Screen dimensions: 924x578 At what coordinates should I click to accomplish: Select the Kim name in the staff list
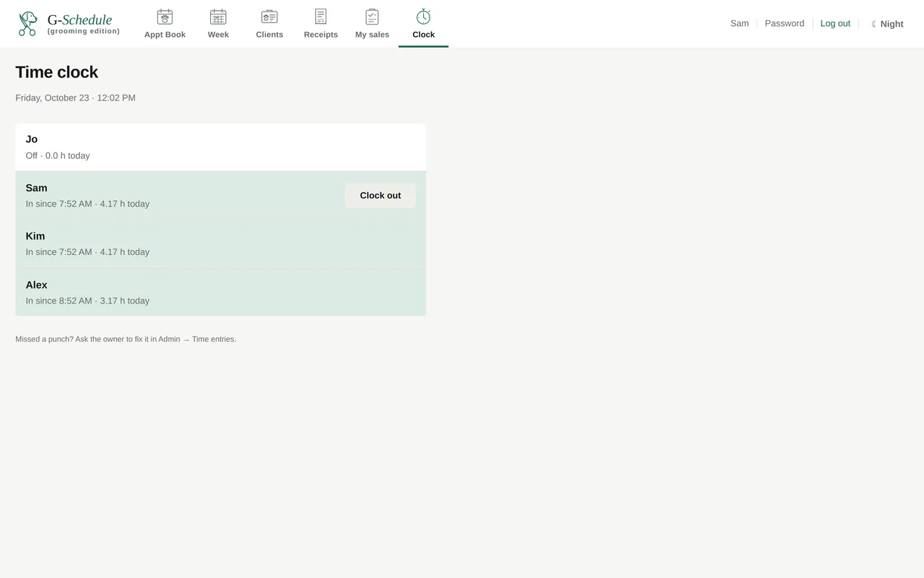click(35, 236)
